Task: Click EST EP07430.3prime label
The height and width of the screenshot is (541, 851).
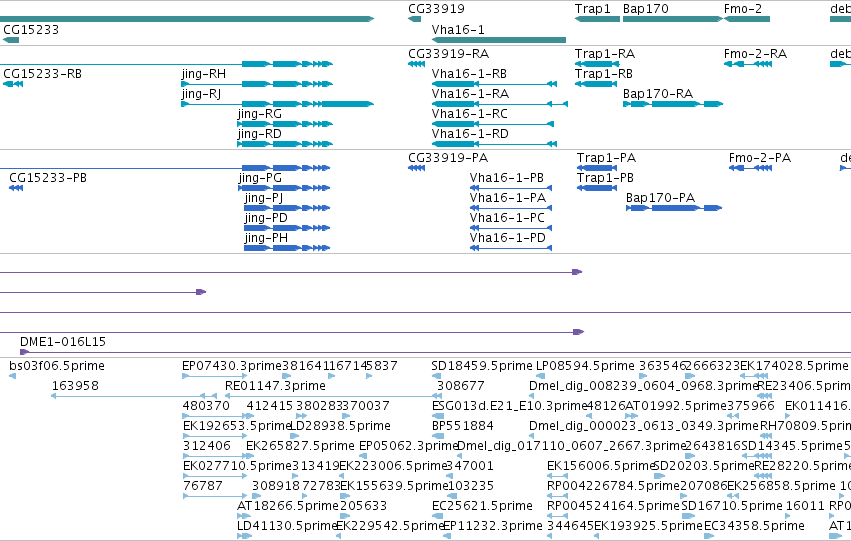Action: coord(232,366)
